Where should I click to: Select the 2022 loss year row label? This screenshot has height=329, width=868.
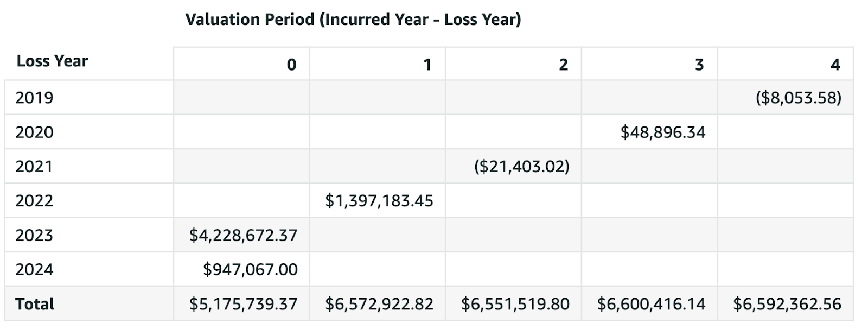pos(34,201)
